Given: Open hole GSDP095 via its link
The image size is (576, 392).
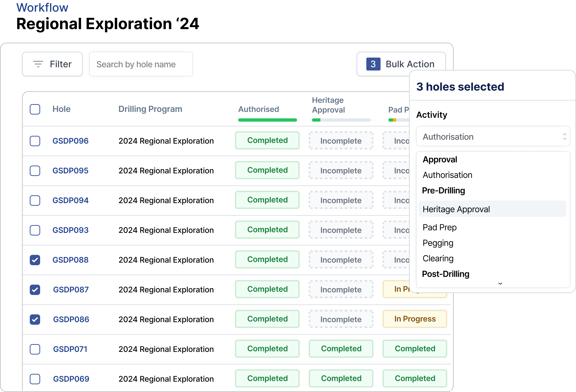Looking at the screenshot, I should (70, 171).
